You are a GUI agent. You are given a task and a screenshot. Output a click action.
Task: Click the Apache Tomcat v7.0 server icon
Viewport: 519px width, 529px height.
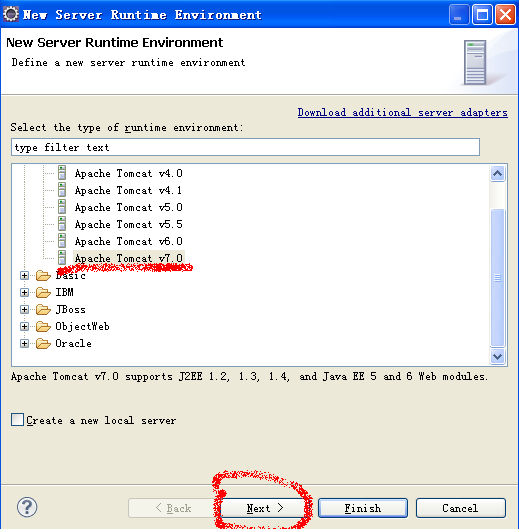click(62, 257)
